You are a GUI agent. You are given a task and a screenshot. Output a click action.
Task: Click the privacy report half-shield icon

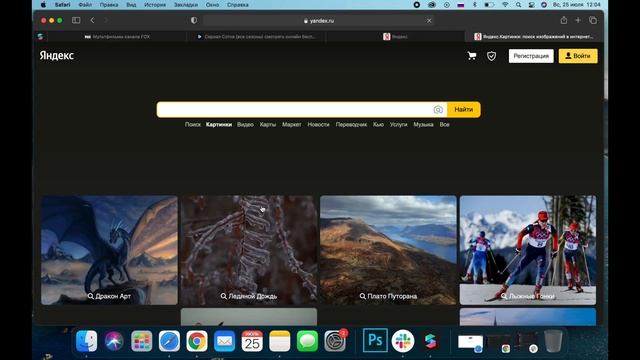[x=194, y=20]
